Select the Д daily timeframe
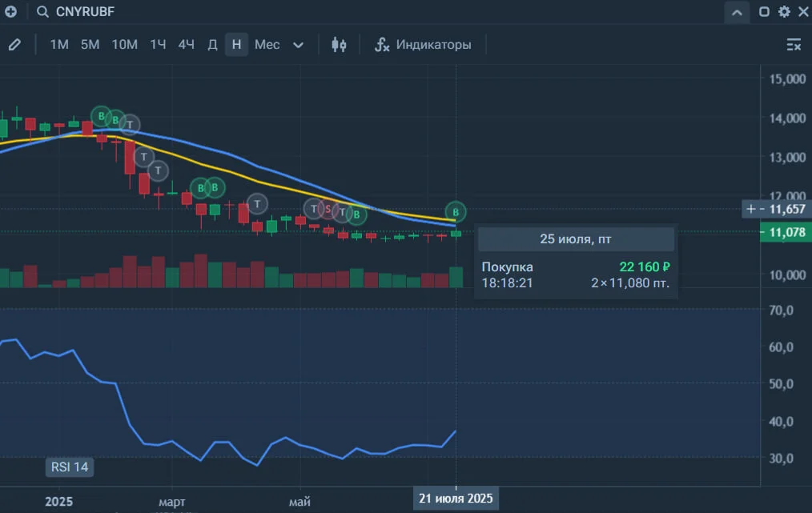 [x=212, y=45]
